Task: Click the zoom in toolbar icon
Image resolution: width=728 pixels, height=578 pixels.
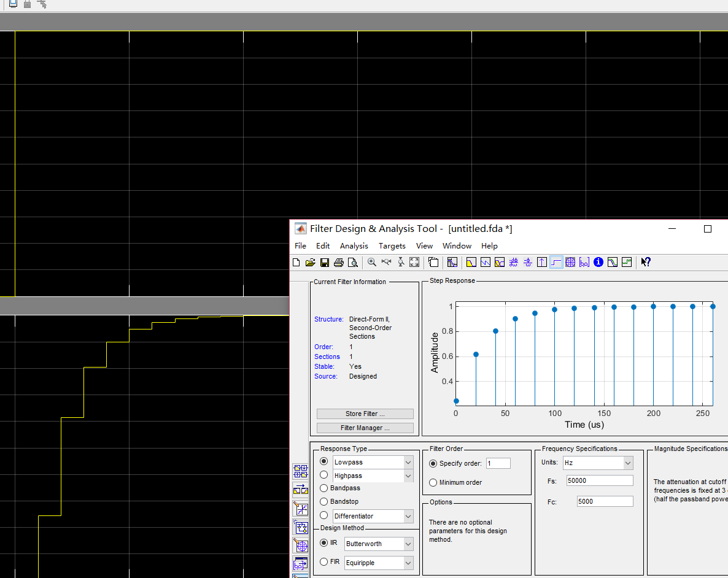Action: coord(372,263)
